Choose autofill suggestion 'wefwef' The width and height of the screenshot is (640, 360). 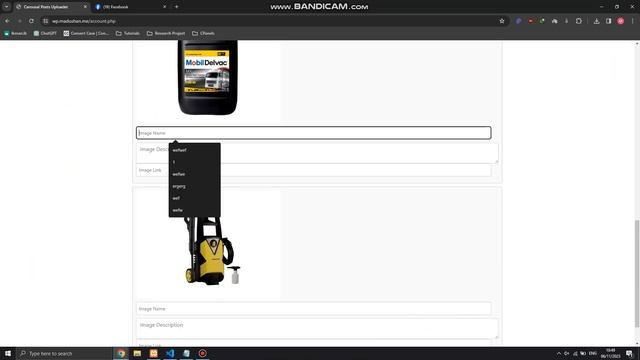(x=195, y=150)
